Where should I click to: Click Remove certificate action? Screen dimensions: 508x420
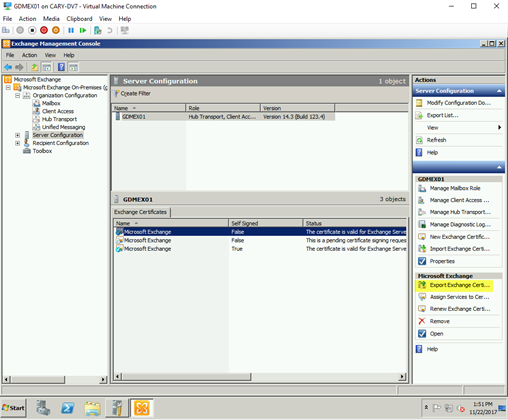[439, 321]
